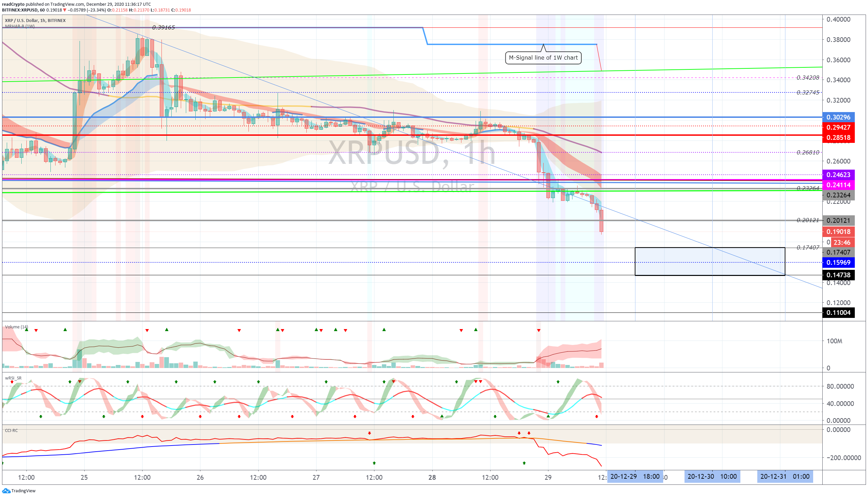The width and height of the screenshot is (868, 497).
Task: Click the 0.34208 level annotation
Action: tap(808, 78)
